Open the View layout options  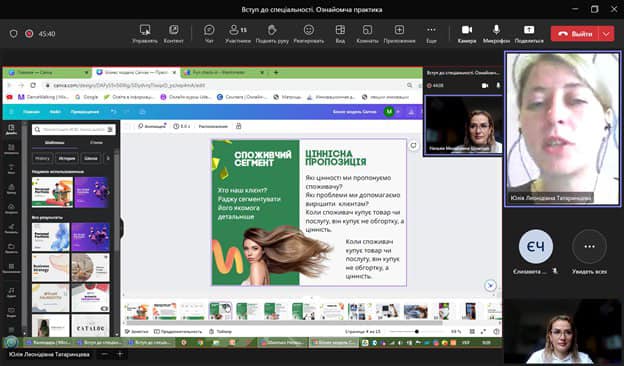pyautogui.click(x=340, y=34)
